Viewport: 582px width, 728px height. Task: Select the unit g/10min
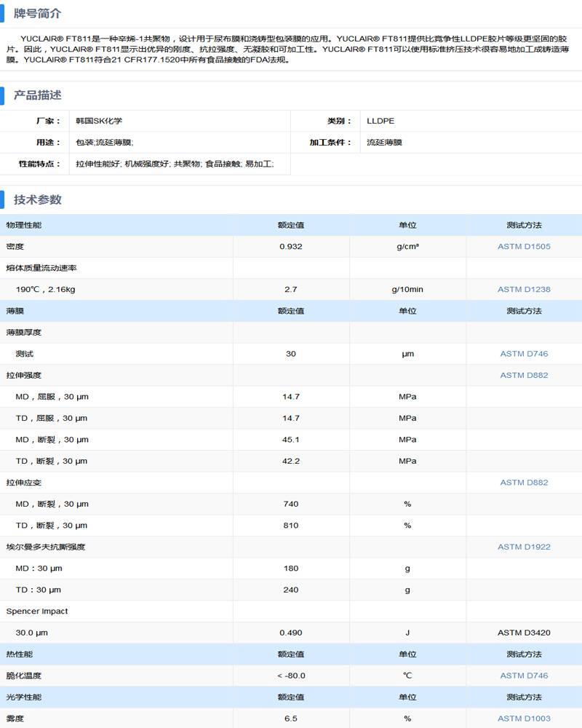pyautogui.click(x=407, y=289)
